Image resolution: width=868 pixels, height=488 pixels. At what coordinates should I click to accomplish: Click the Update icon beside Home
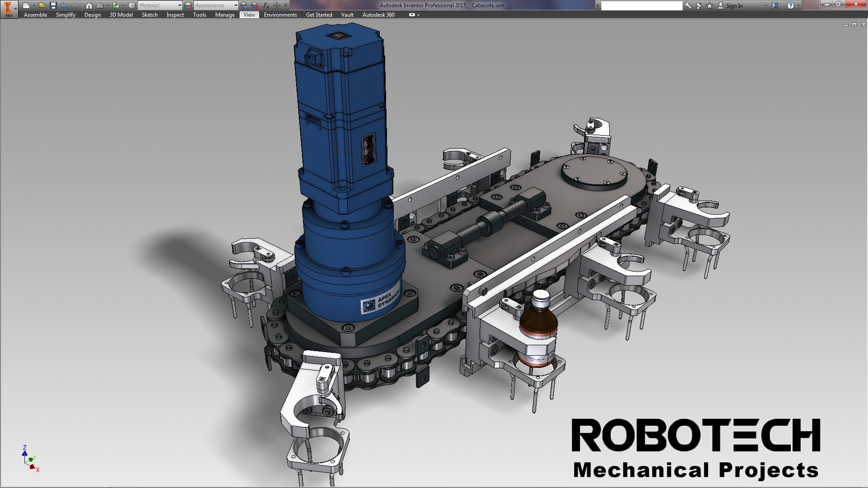coord(100,5)
